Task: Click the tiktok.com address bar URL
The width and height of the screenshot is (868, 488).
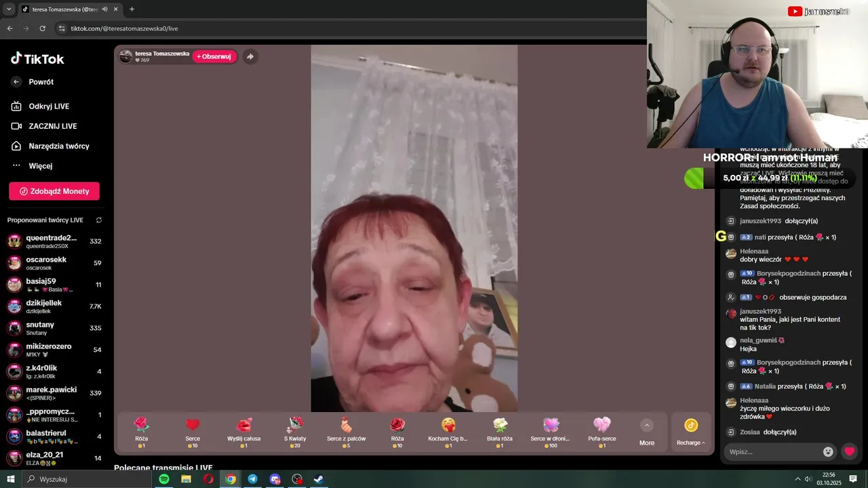Action: point(124,28)
